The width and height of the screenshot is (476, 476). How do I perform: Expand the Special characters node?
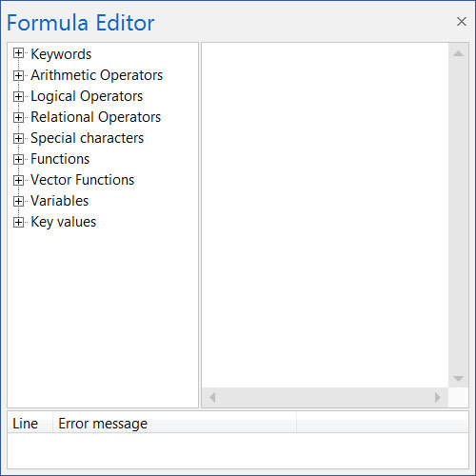click(x=18, y=138)
